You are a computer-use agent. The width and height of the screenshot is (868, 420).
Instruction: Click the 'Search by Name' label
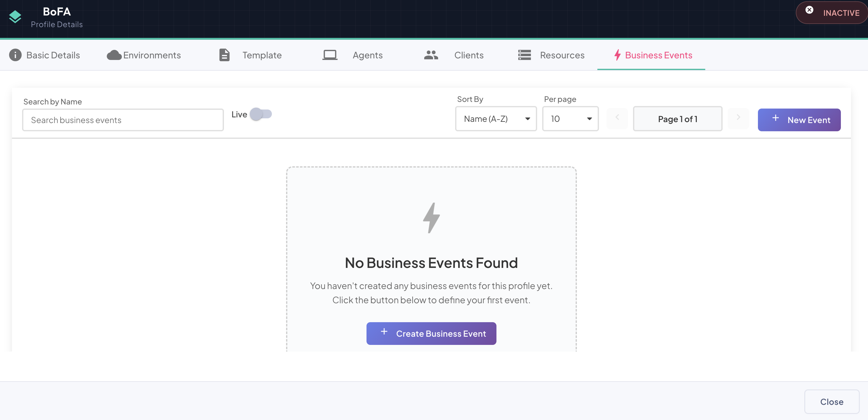53,102
